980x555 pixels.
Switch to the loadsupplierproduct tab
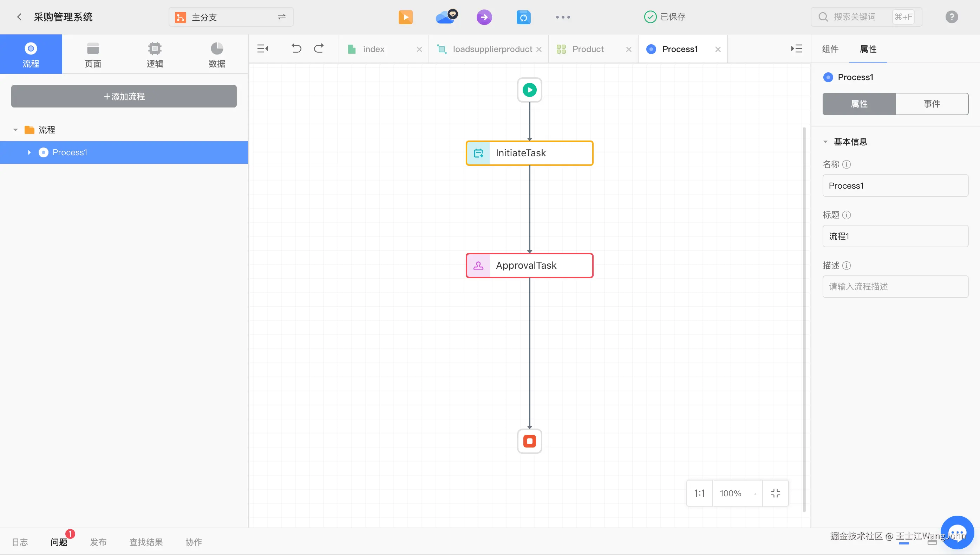click(x=492, y=49)
